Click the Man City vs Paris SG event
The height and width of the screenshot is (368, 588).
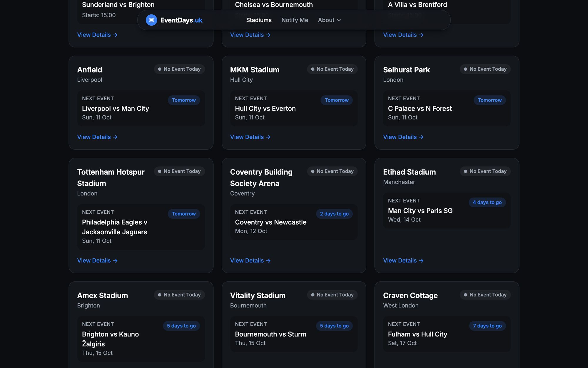coord(420,210)
